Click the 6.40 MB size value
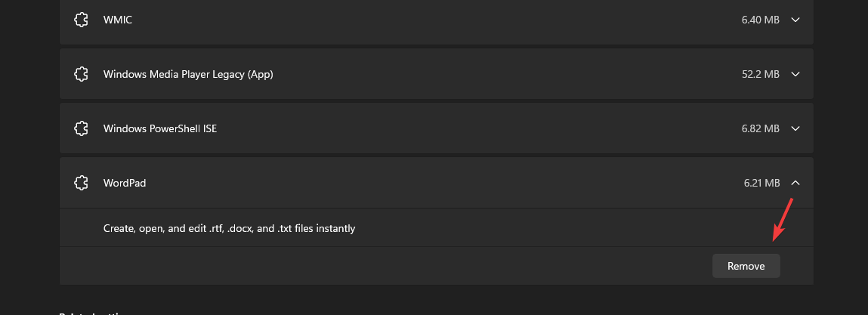Image resolution: width=868 pixels, height=315 pixels. pos(760,20)
